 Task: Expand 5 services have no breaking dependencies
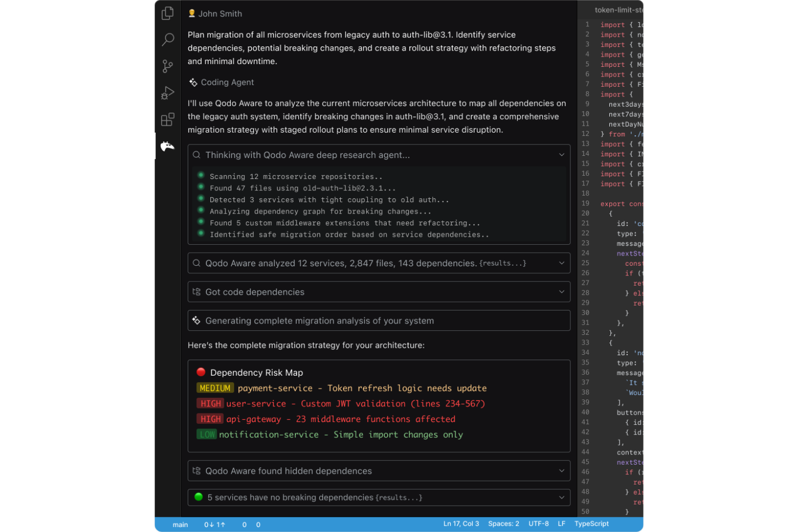point(561,498)
